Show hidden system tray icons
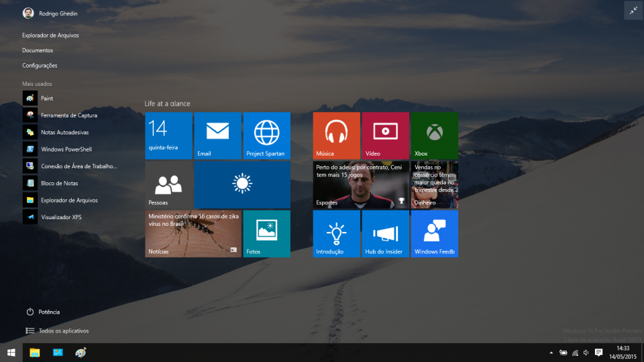Viewport: 644px width, 362px height. pyautogui.click(x=551, y=353)
